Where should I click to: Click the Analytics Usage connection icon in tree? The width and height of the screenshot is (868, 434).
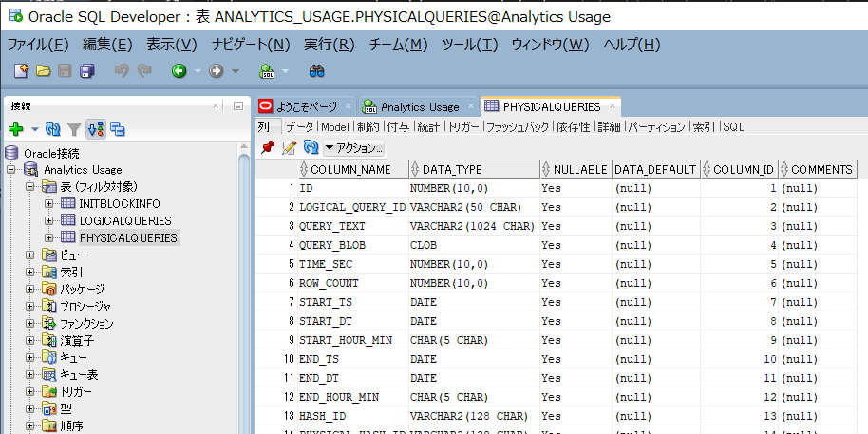tap(30, 169)
